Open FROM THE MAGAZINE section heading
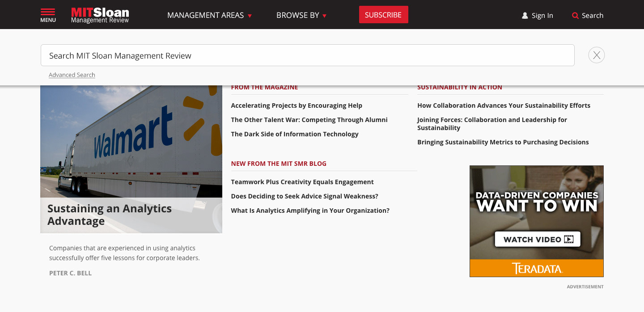Viewport: 644px width, 312px height. point(264,88)
